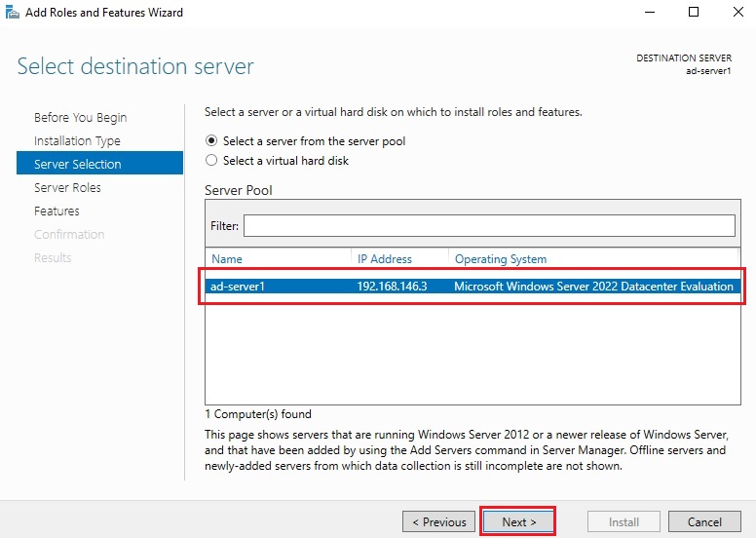Switch to the Server Roles step
The height and width of the screenshot is (538, 756).
(x=67, y=188)
